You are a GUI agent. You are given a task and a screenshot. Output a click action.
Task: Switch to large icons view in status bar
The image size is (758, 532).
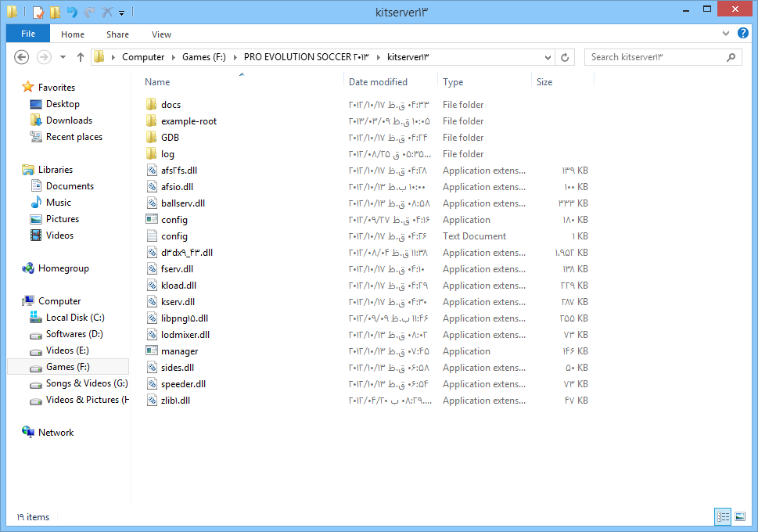(739, 517)
